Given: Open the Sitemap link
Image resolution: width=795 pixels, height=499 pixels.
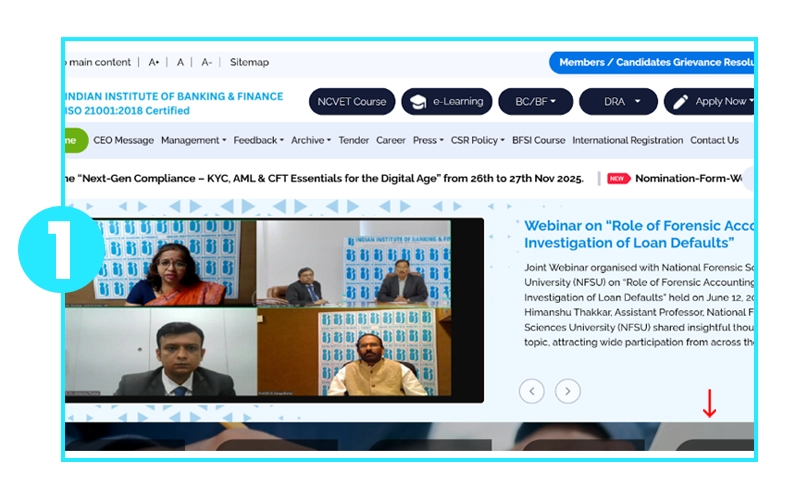Looking at the screenshot, I should click(249, 62).
